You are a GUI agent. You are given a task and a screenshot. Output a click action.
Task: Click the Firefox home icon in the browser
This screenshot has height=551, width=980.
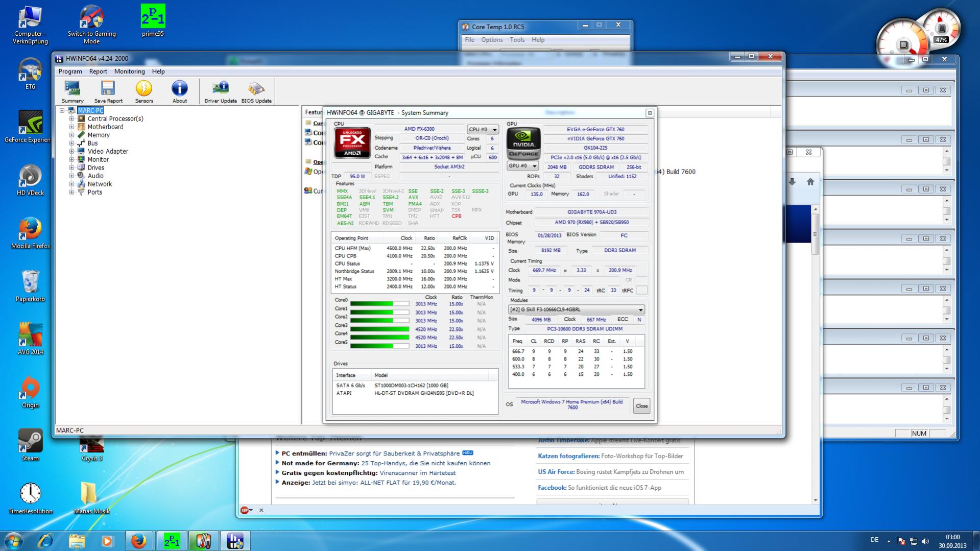coord(810,182)
